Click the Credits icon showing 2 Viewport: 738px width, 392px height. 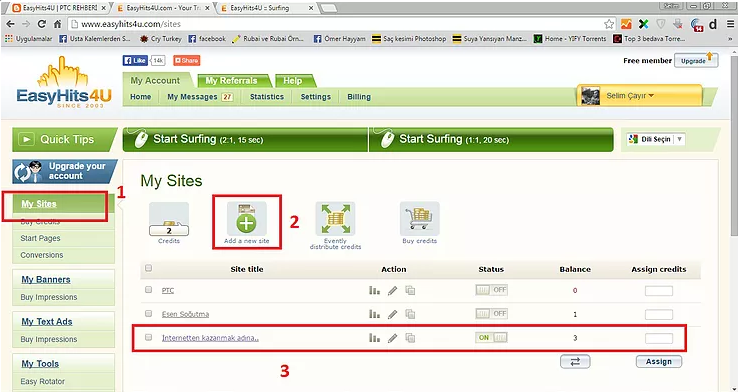(x=169, y=219)
